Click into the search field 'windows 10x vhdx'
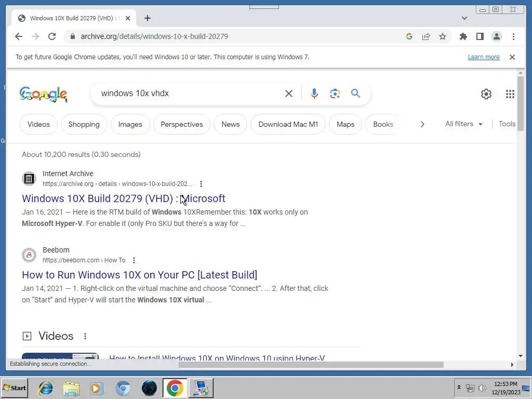Screen dimensions: 532x399 coord(190,94)
